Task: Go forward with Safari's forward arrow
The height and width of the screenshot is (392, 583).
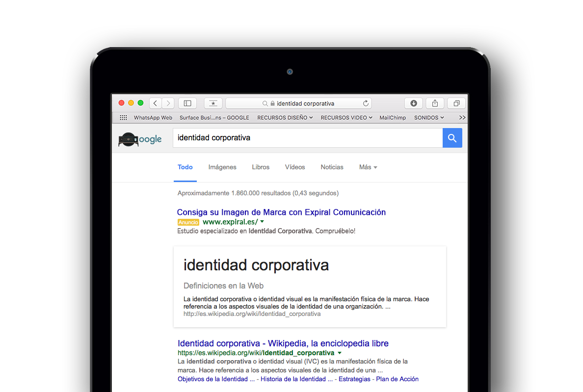Action: [x=168, y=104]
